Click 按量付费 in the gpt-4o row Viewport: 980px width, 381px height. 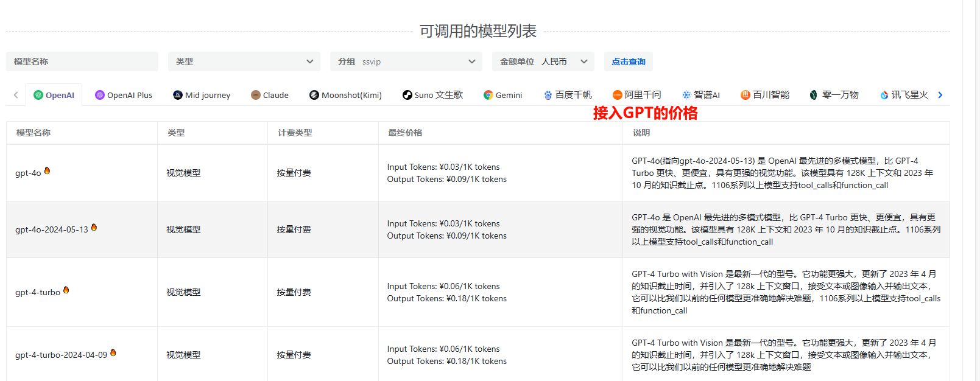(x=294, y=173)
